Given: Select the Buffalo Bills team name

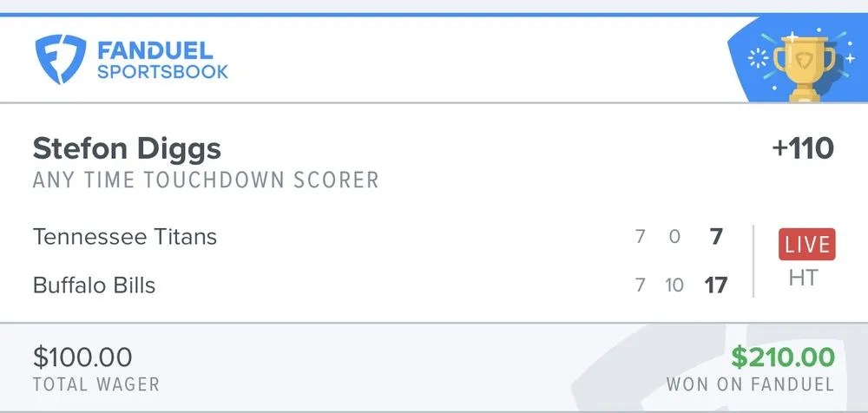Looking at the screenshot, I should tap(94, 285).
